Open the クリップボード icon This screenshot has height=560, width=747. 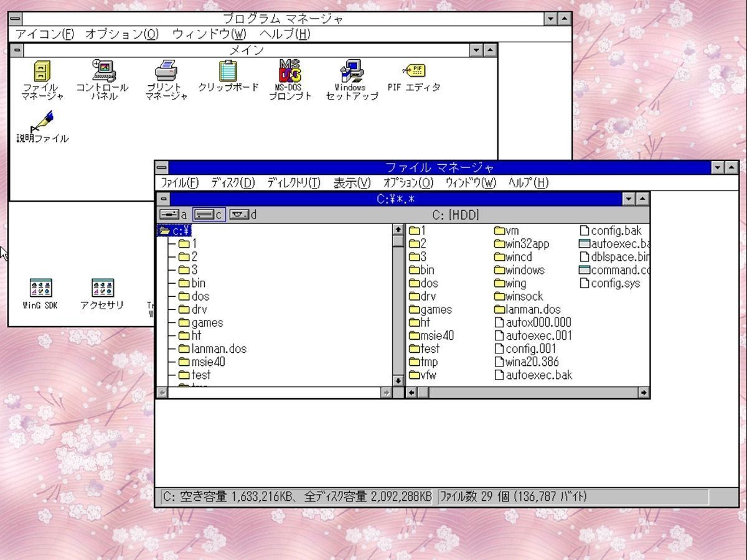tap(228, 76)
